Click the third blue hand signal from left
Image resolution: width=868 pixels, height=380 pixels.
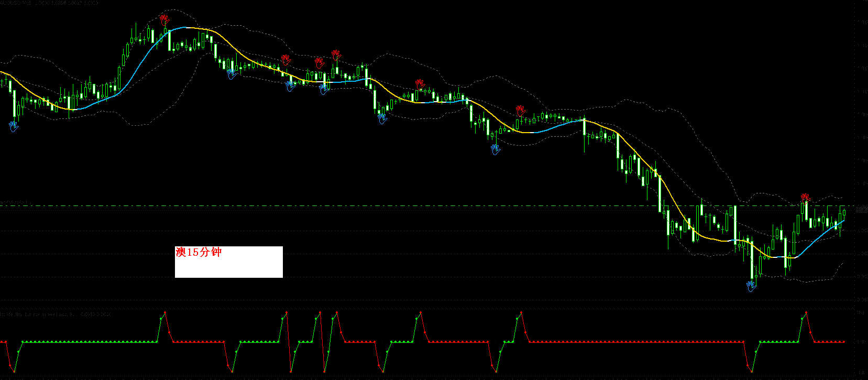click(291, 85)
